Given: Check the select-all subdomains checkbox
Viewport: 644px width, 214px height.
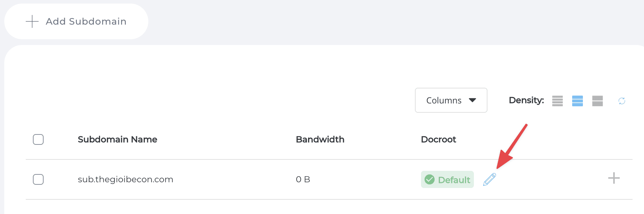Looking at the screenshot, I should click(38, 139).
